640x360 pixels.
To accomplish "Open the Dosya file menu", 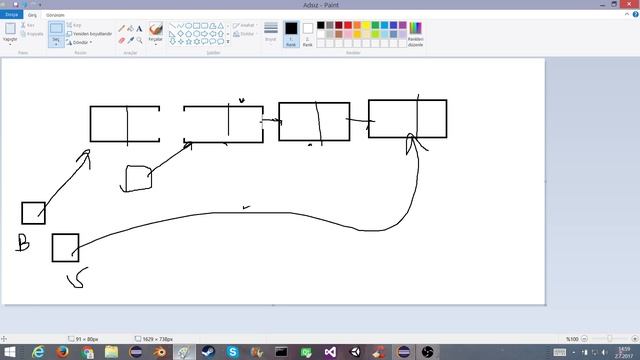I will point(11,15).
